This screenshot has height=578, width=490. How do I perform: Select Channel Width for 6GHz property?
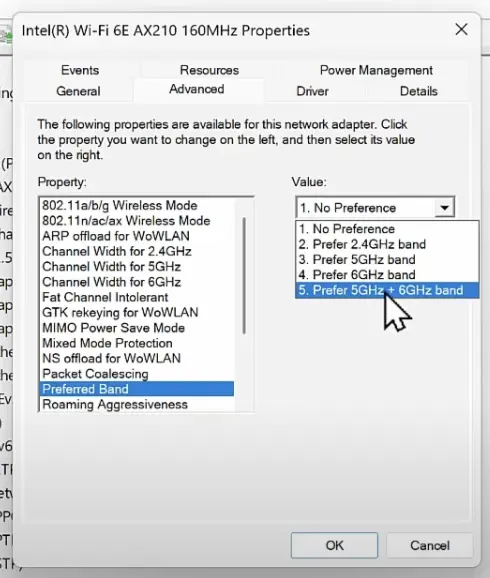[x=136, y=282]
